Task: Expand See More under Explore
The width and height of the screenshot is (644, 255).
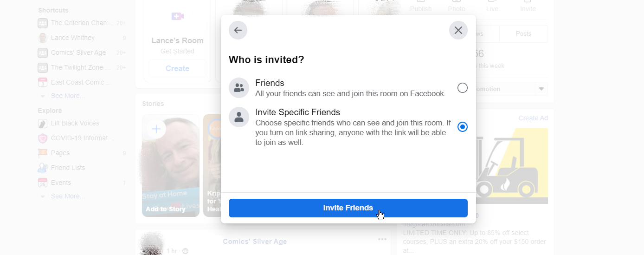Action: click(x=68, y=196)
